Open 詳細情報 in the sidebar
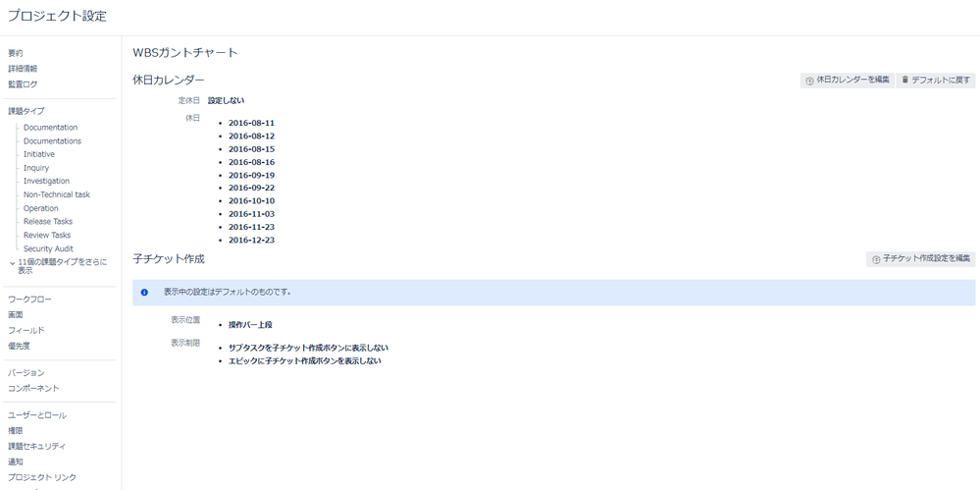Screen dimensions: 980x490 23,69
